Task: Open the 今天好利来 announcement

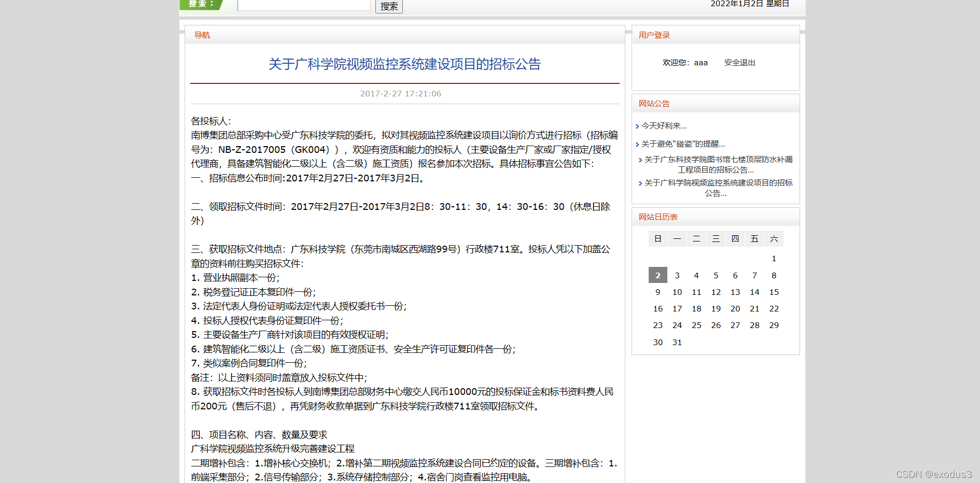Action: (664, 126)
